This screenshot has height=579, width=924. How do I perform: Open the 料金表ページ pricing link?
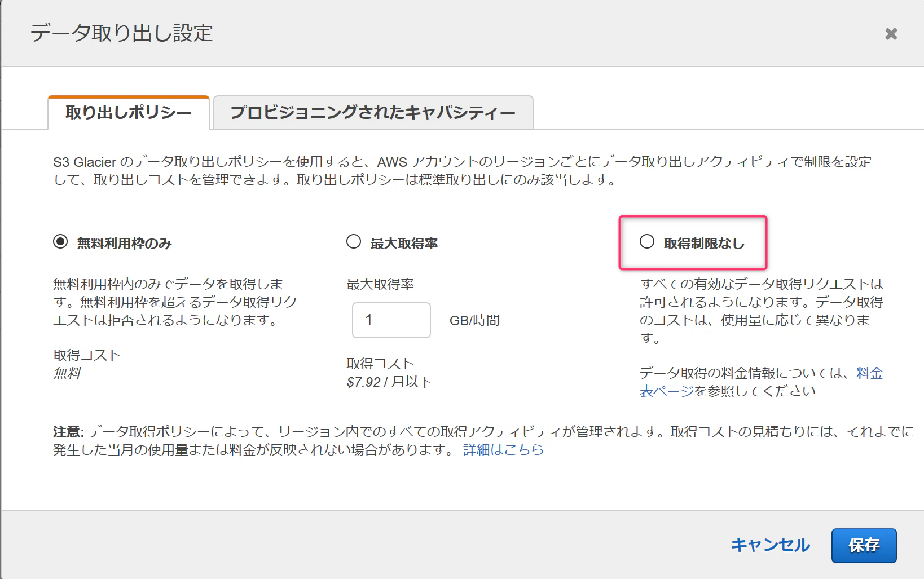point(761,382)
